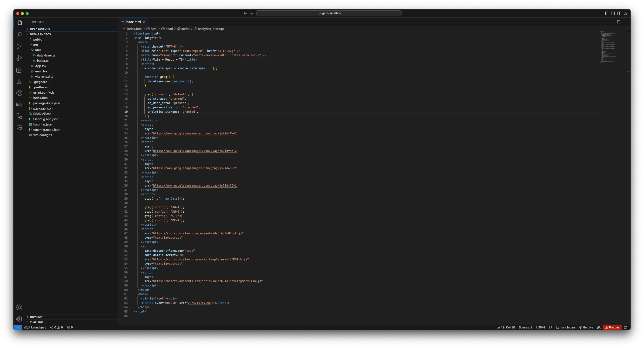Click the split editor right icon
644x348 pixels.
618,22
